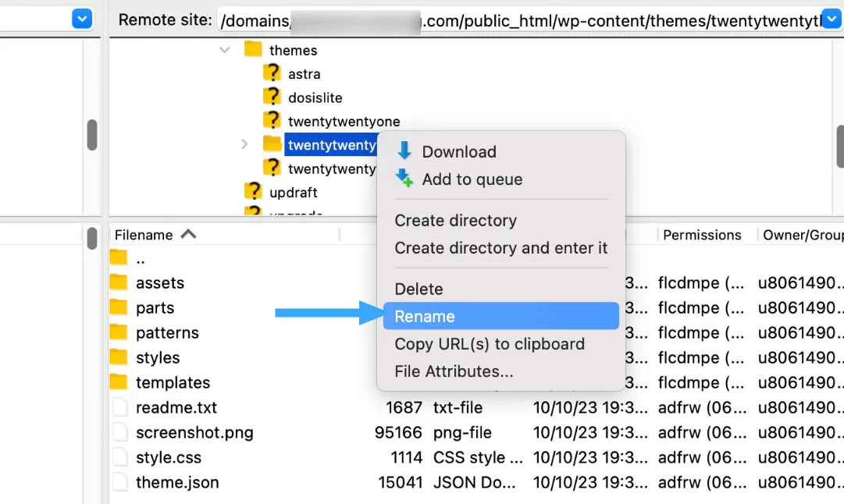The width and height of the screenshot is (844, 504).
Task: Click the updraft folder icon
Action: (x=253, y=191)
